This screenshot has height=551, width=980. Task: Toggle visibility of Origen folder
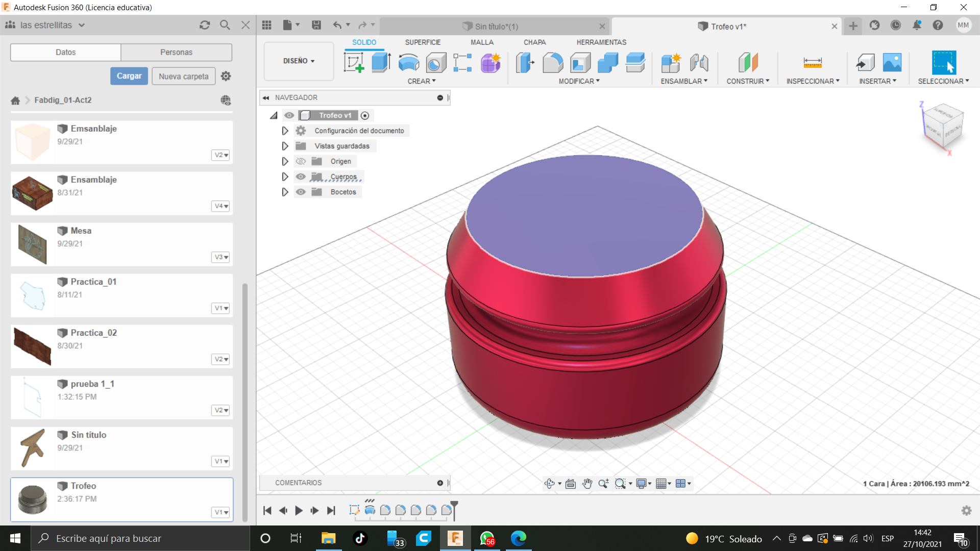tap(301, 161)
